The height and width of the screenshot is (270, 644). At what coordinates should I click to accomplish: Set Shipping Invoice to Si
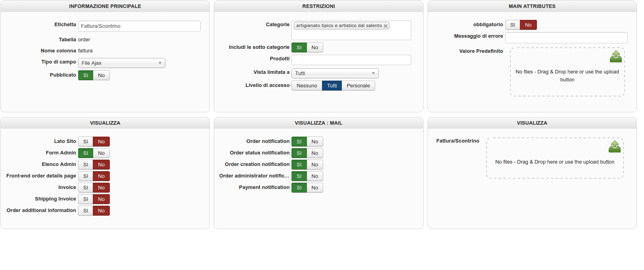[86, 199]
